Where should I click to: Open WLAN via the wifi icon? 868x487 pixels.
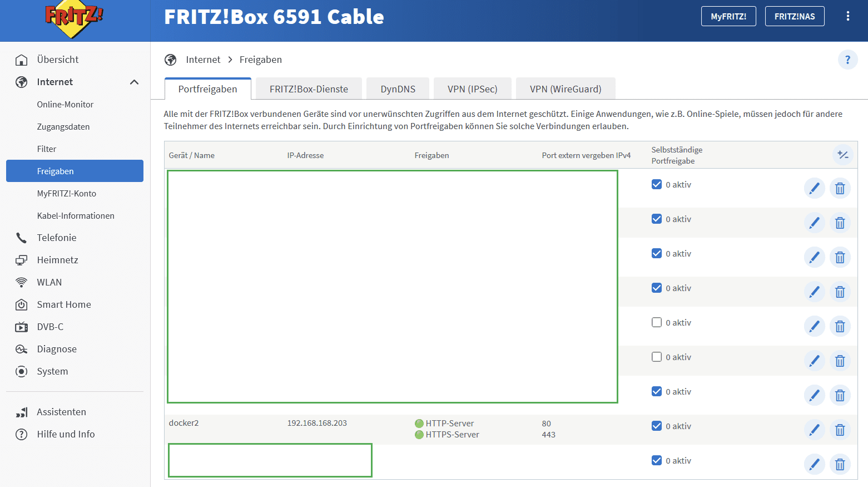click(x=21, y=282)
